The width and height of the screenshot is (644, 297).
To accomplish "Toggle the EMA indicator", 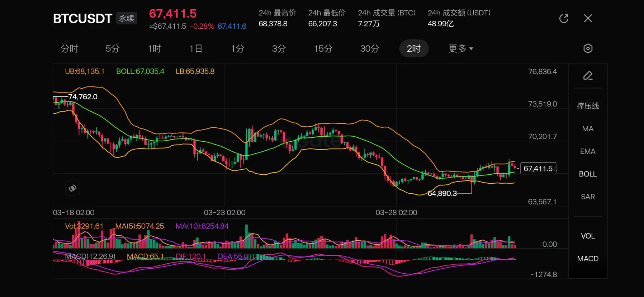I will click(588, 151).
